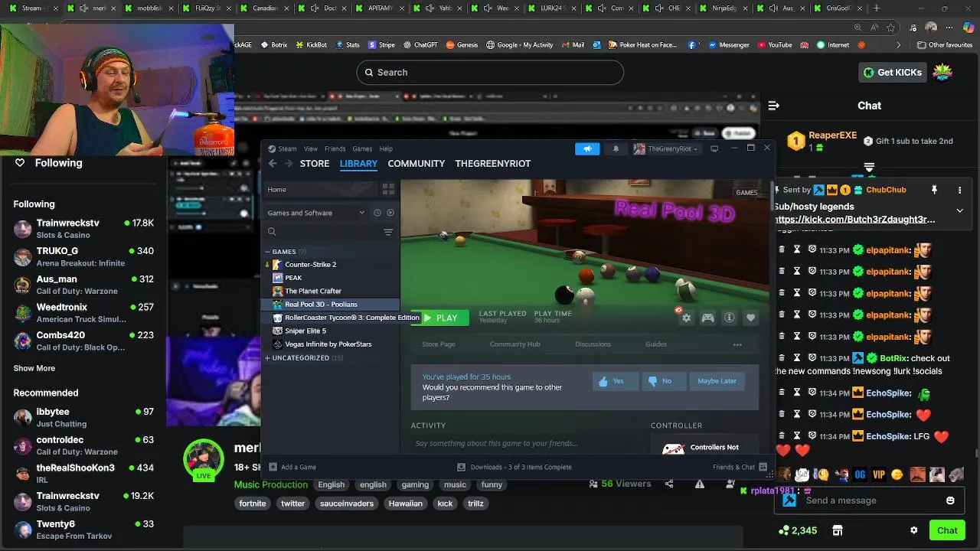Collapse Kick chat panel icon
The height and width of the screenshot is (551, 980).
773,106
